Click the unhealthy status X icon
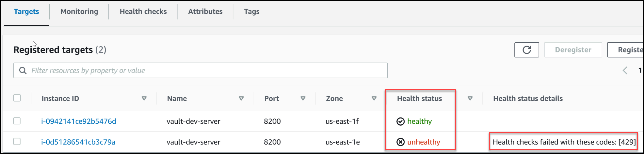 (400, 142)
